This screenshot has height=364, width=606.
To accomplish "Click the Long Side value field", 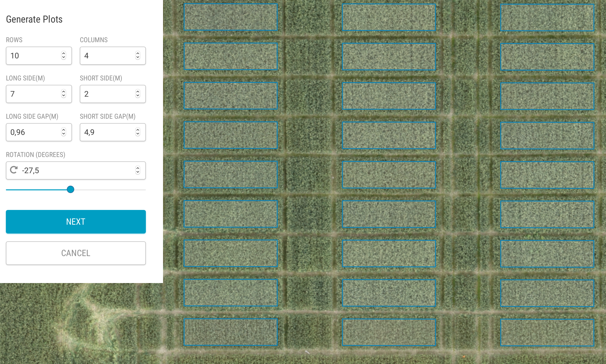I will [39, 94].
